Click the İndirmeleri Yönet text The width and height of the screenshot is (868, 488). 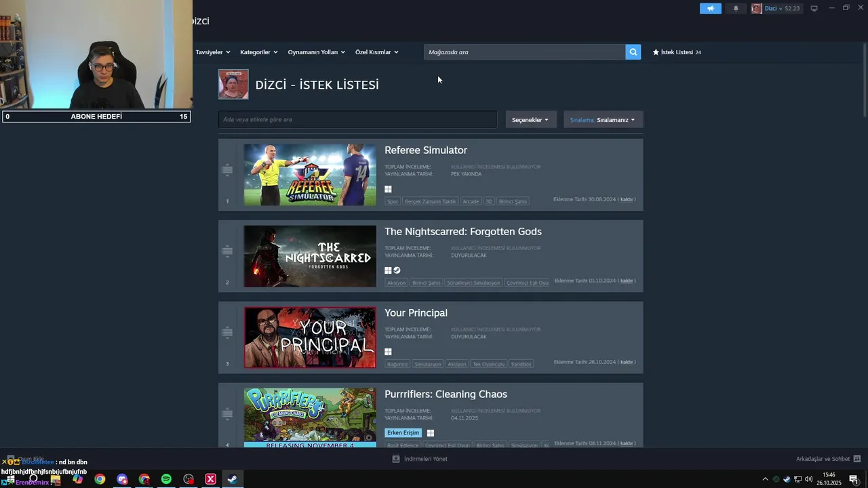426,459
